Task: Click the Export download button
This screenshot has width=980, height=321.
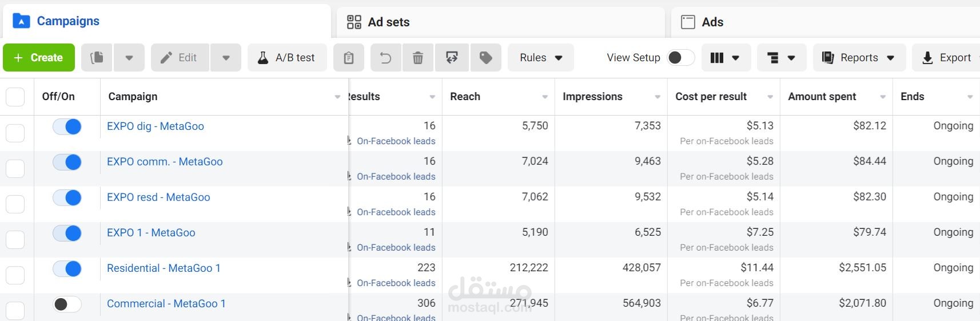Action: click(x=946, y=58)
